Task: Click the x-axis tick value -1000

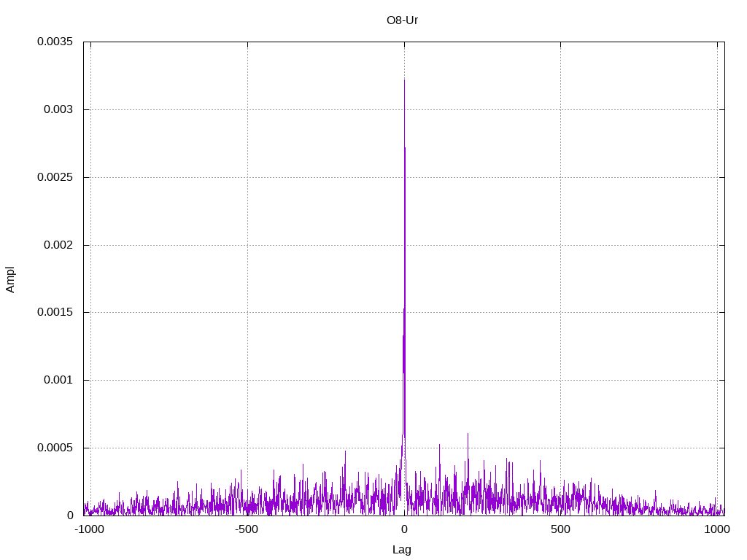Action: [89, 529]
